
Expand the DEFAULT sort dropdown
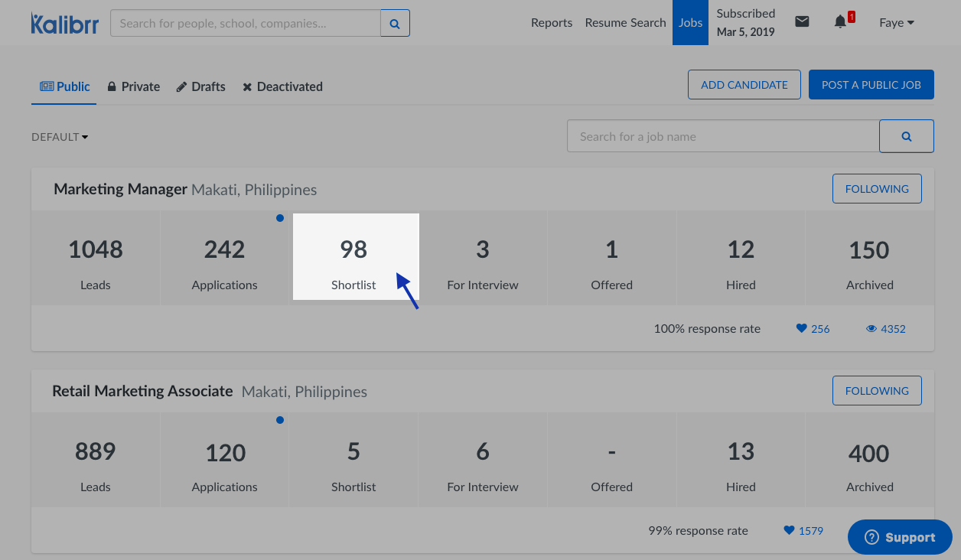60,137
